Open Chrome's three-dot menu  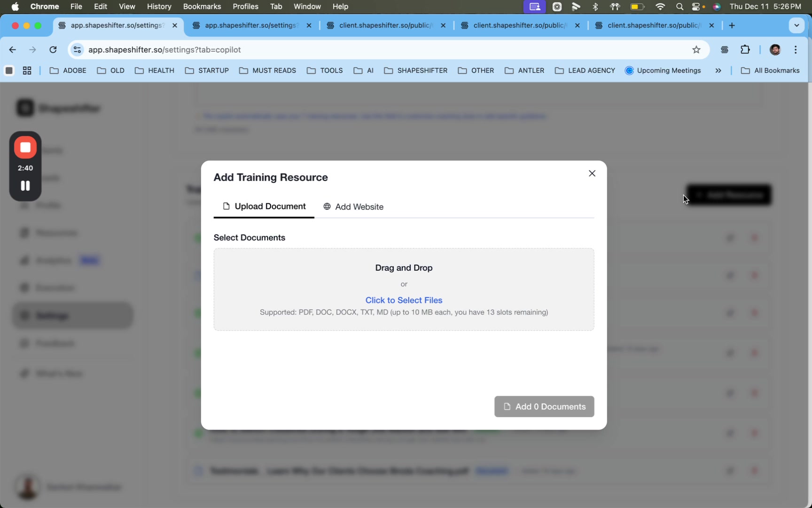pos(796,49)
